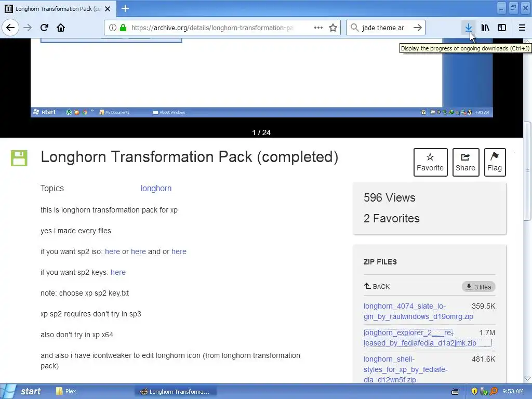Viewport: 532px width, 399px height.
Task: Open the Firefox hamburger menu
Action: [522, 28]
